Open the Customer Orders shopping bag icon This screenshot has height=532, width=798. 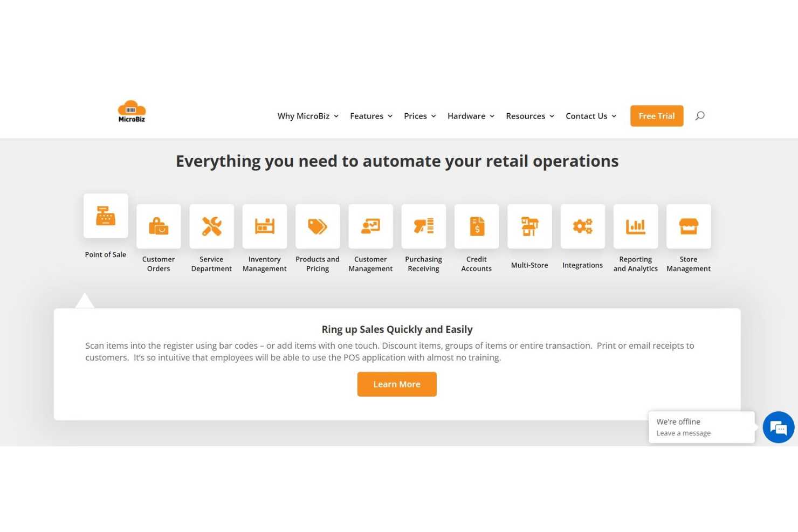[159, 226]
